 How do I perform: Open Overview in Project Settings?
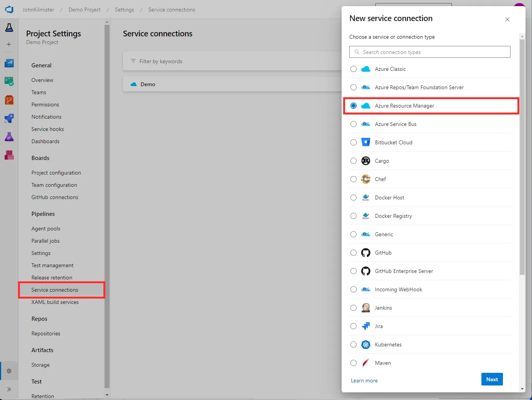point(42,80)
